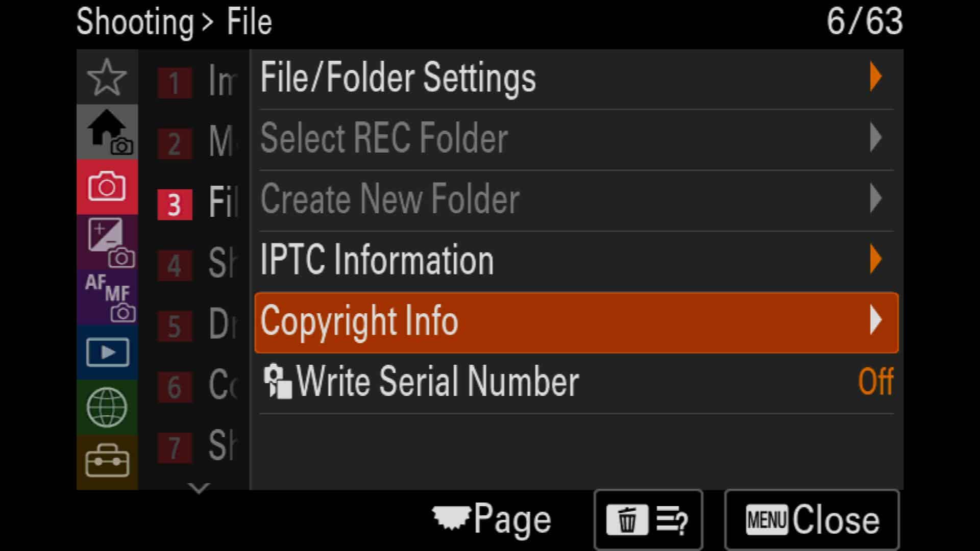The width and height of the screenshot is (980, 551).
Task: Expand the Copyright Info arrow
Action: coord(876,320)
